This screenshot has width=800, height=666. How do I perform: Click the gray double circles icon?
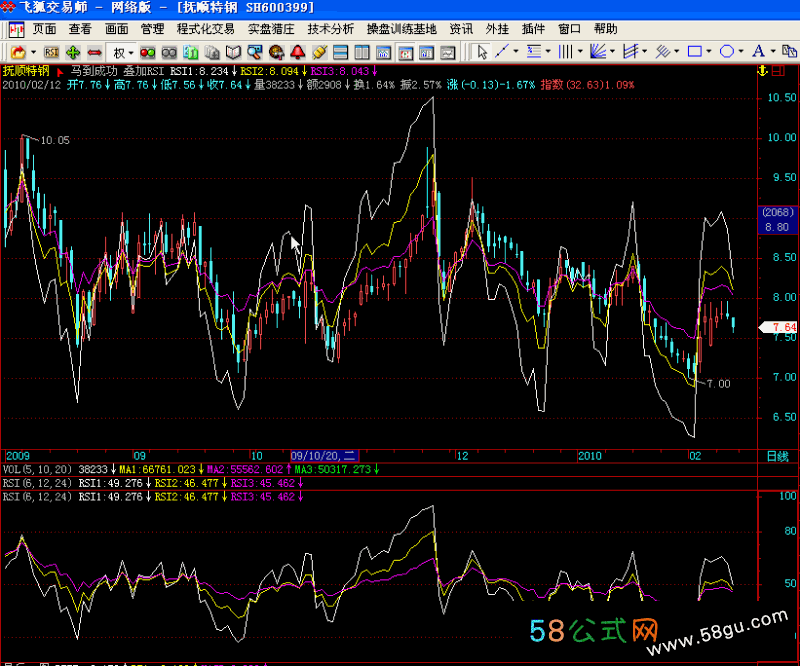point(169,52)
